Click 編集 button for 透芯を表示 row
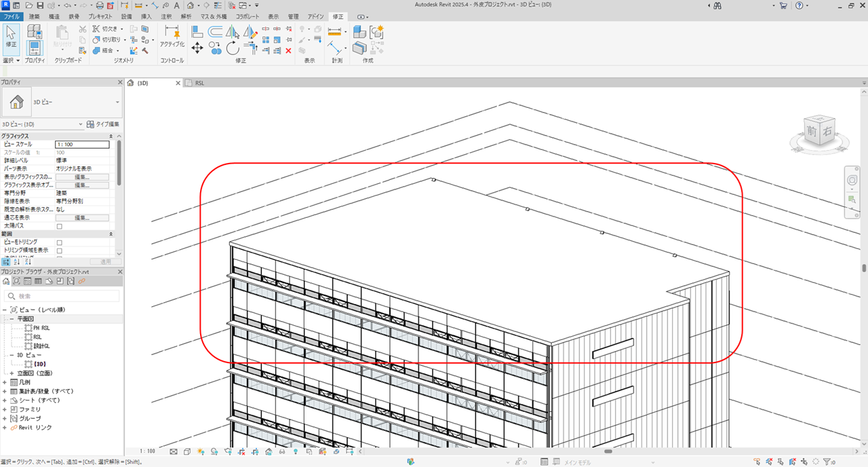 point(82,218)
